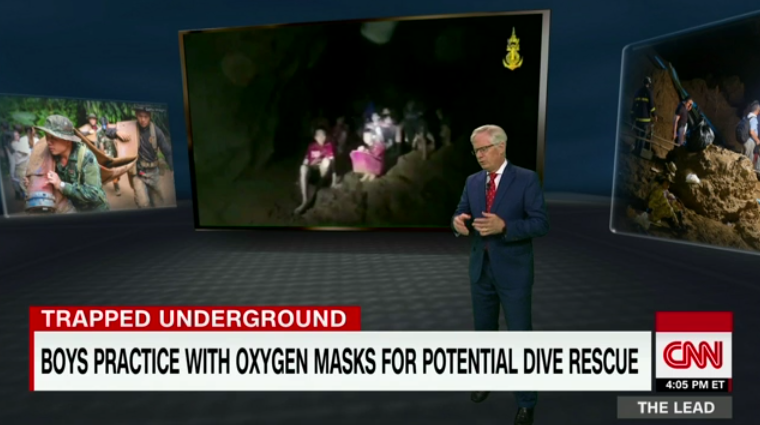This screenshot has width=760, height=425.
Task: Select the center cave video panel
Action: click(364, 120)
